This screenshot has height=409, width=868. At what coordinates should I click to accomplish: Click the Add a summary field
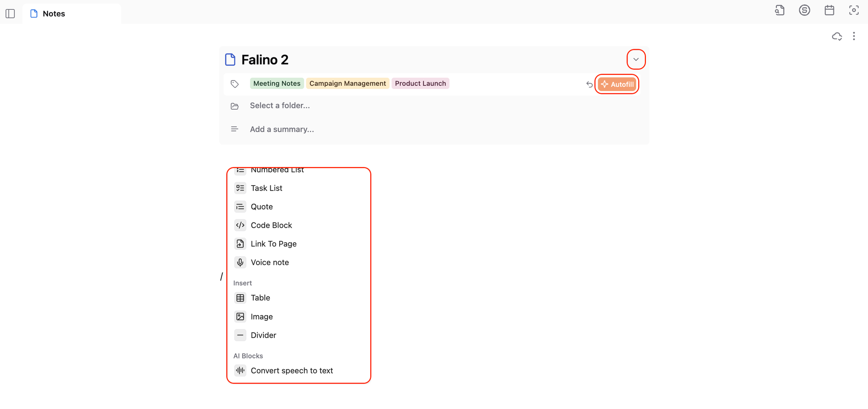click(282, 129)
